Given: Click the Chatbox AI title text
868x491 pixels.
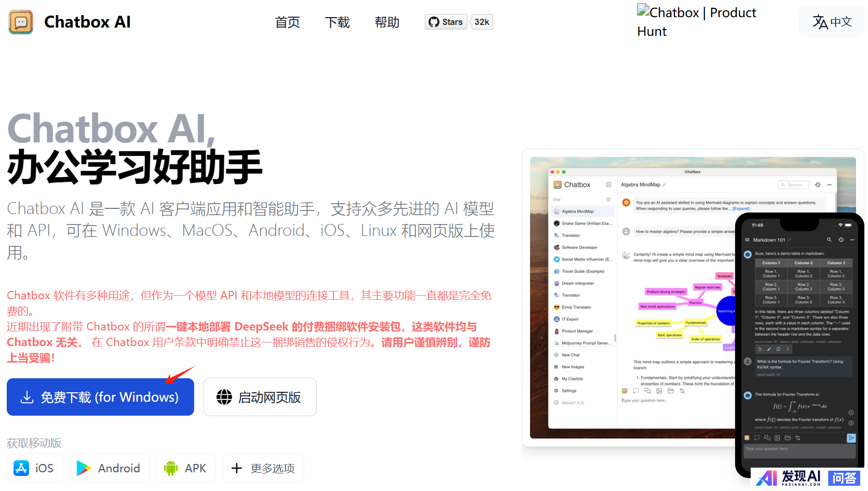Looking at the screenshot, I should pyautogui.click(x=87, y=22).
